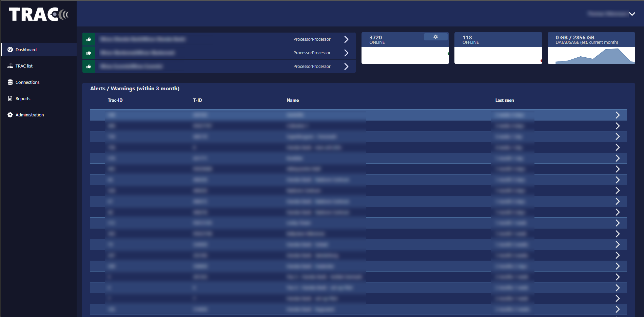Click the Last seen column header
Viewport: 644px width, 317px height.
(505, 100)
